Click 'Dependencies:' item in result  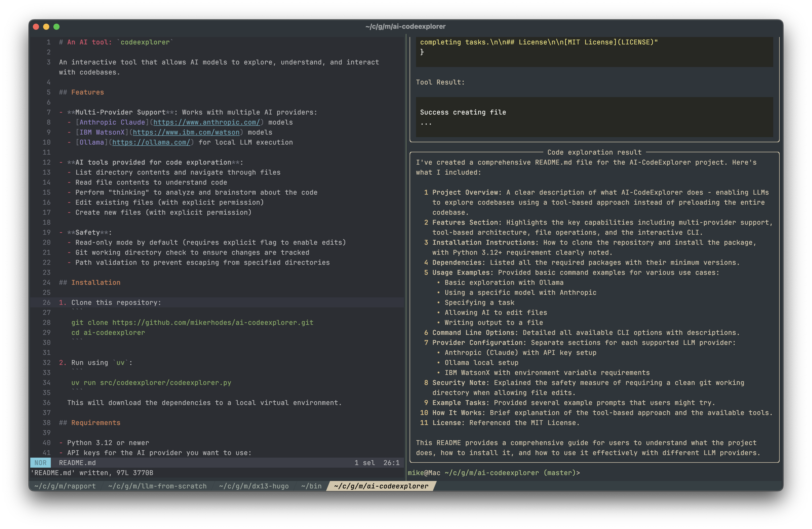point(459,262)
